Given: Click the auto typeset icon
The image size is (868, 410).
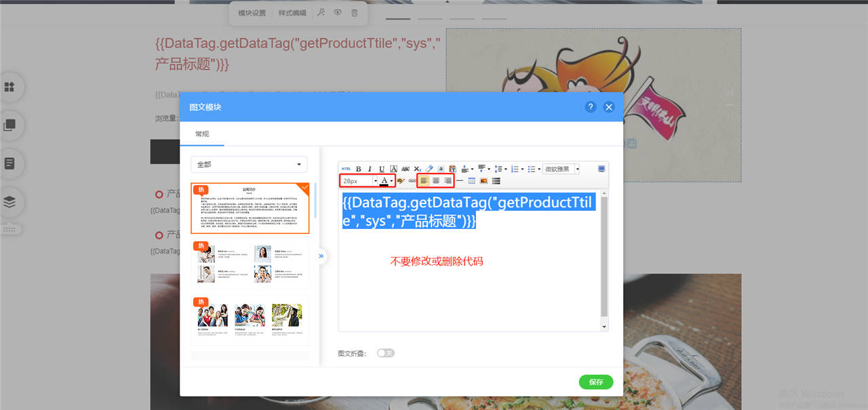Looking at the screenshot, I should (441, 169).
